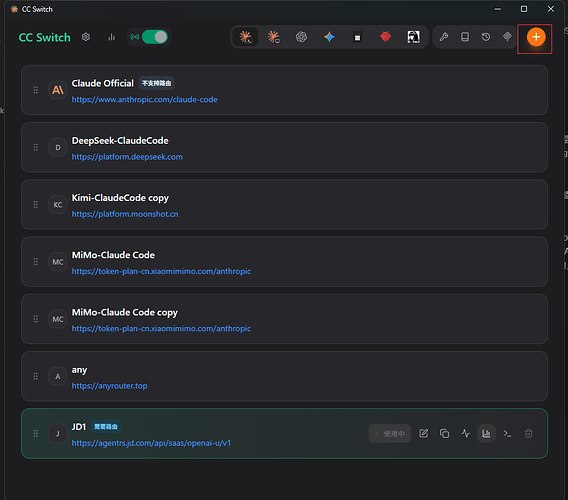Test JD1 with pulse line icon
The height and width of the screenshot is (500, 568).
coord(465,433)
